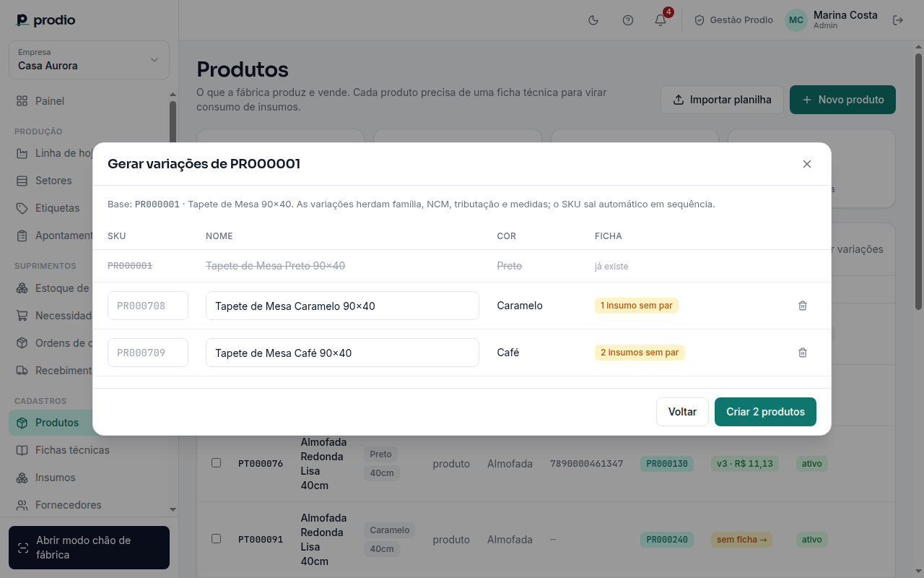The image size is (924, 578).
Task: Toggle dark mode moon icon
Action: click(x=594, y=20)
